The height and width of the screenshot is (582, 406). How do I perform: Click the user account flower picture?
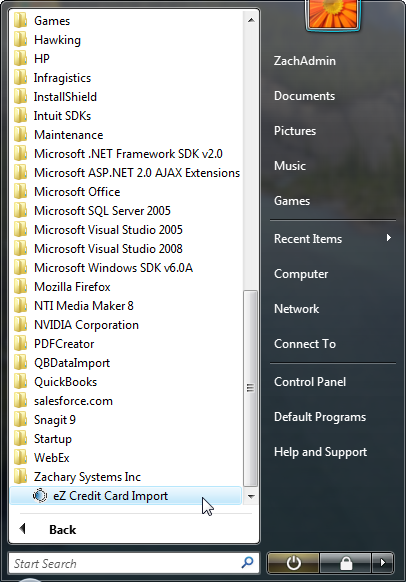pyautogui.click(x=333, y=14)
